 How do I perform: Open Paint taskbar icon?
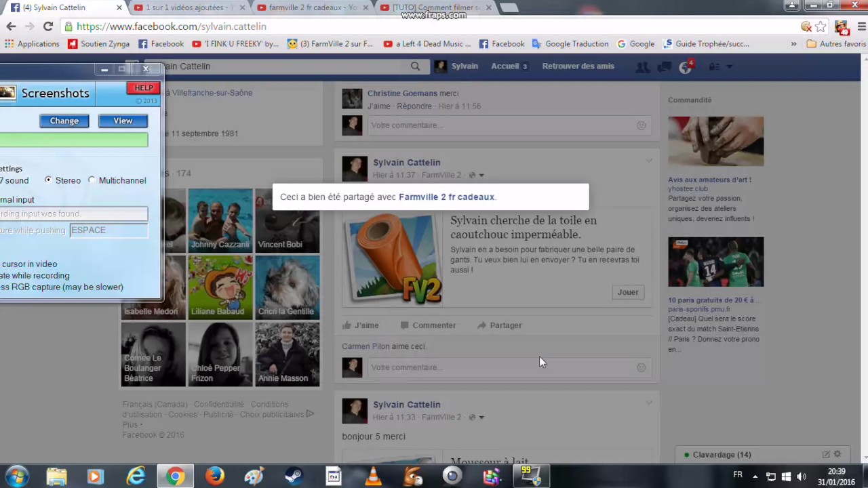tap(254, 476)
